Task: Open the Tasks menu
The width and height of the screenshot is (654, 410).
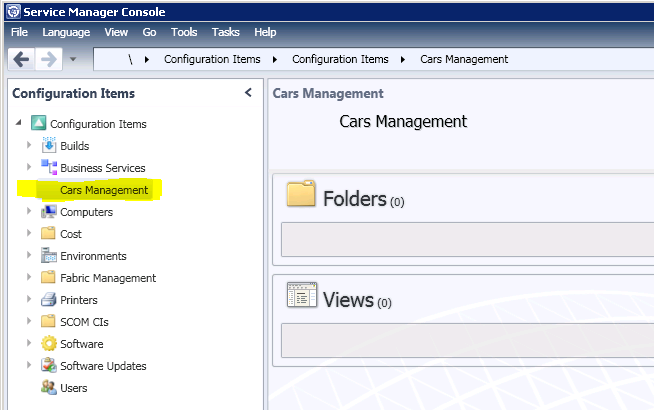Action: tap(225, 32)
